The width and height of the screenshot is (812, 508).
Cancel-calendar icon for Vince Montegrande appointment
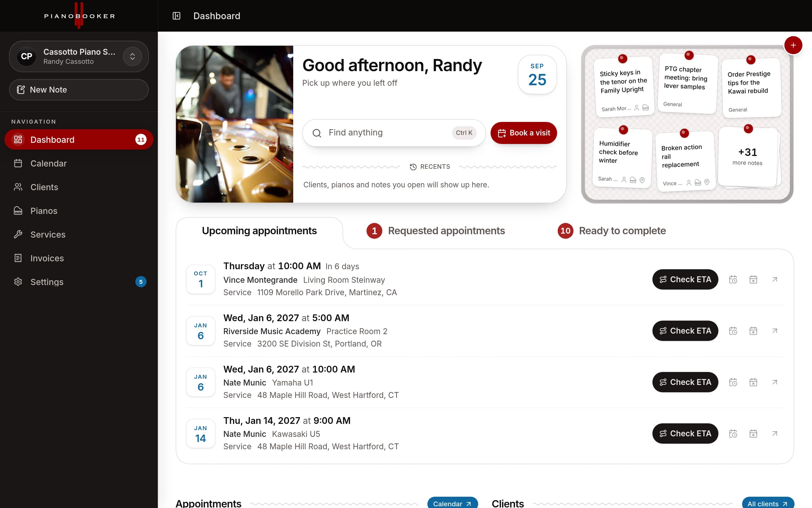[753, 279]
